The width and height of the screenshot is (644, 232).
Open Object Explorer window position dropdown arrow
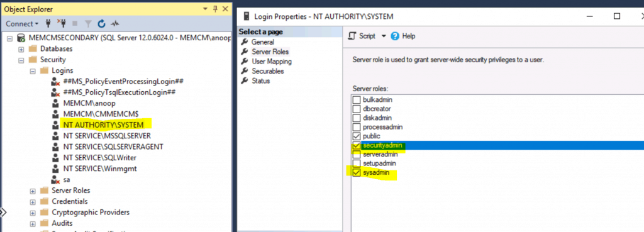coord(206,9)
